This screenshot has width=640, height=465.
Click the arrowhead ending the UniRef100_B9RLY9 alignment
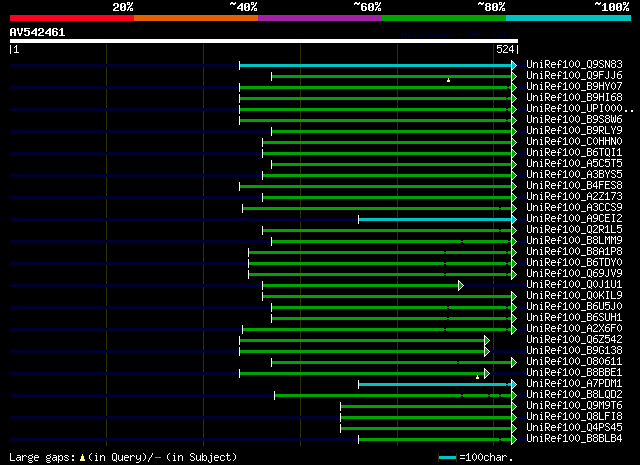click(514, 131)
